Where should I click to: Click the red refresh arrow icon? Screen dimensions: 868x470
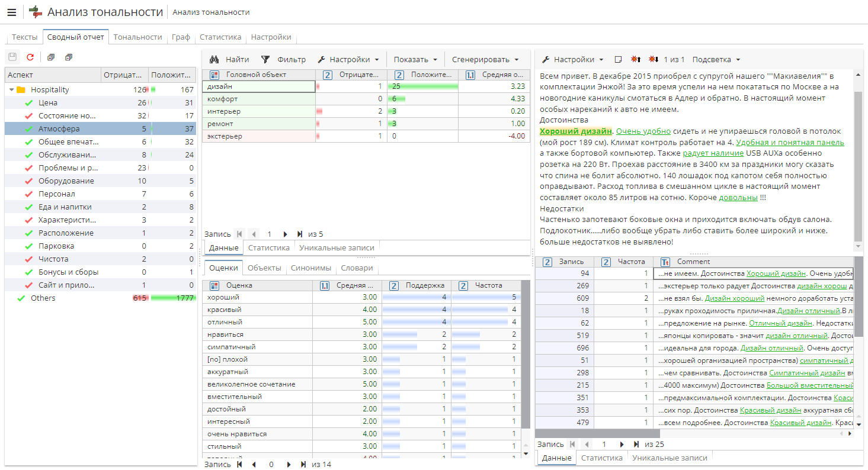click(x=30, y=57)
